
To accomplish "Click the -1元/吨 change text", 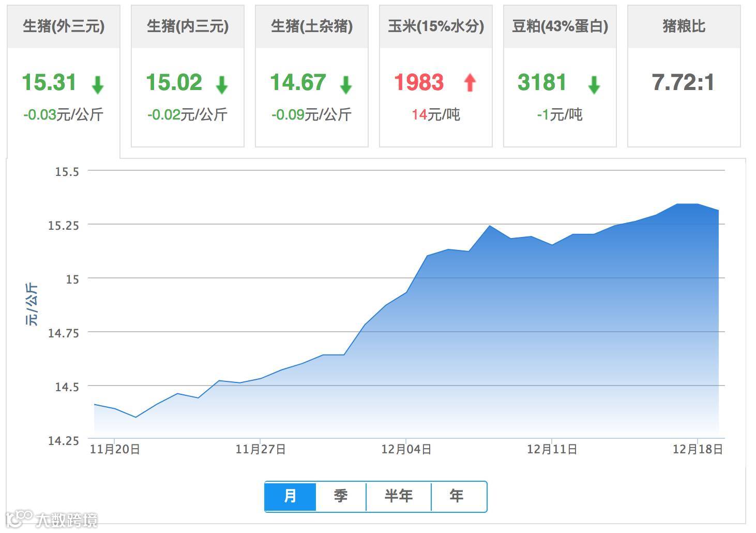I will coord(560,114).
